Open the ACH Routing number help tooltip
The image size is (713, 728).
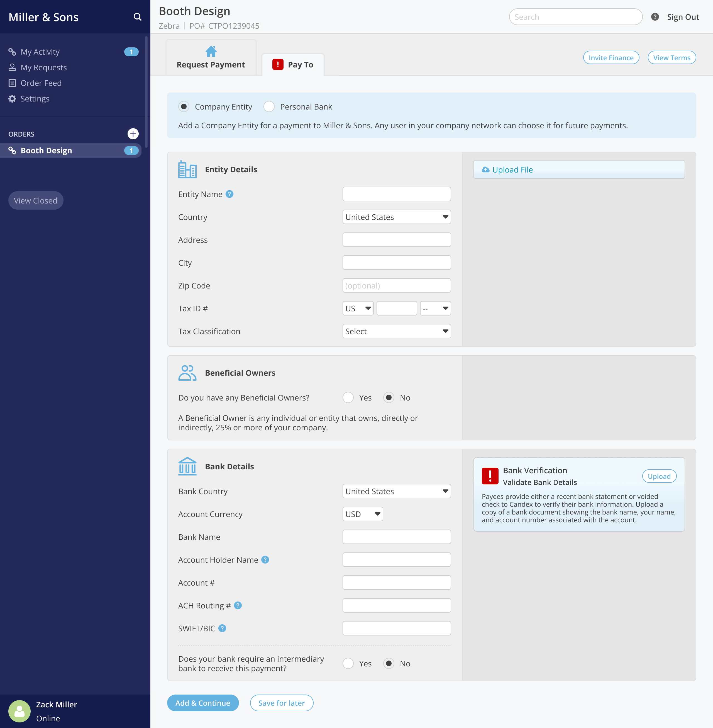(237, 605)
